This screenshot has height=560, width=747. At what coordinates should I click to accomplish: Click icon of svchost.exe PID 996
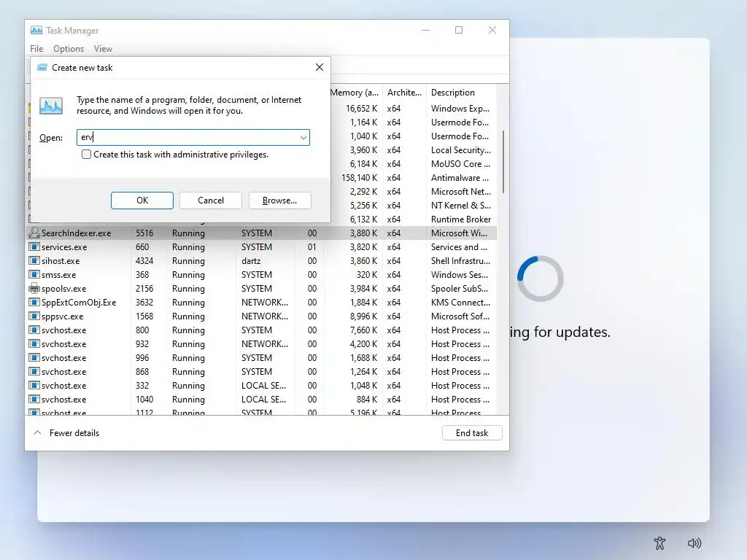coord(34,357)
